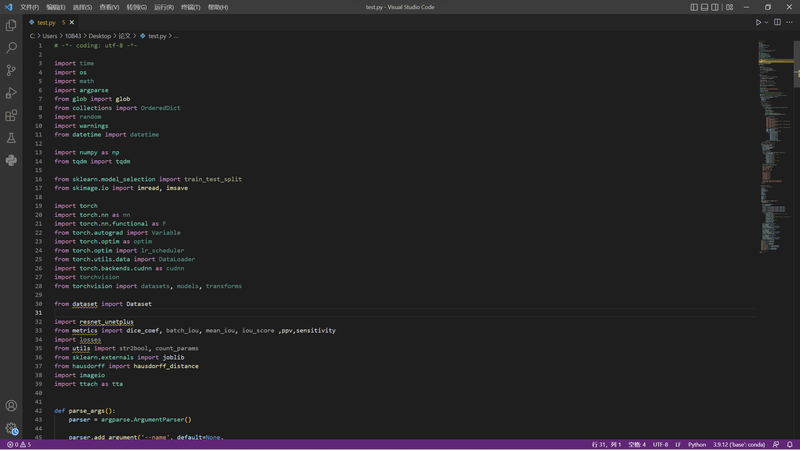Click 'OrderedDict' on line 8
The width and height of the screenshot is (800, 450).
point(160,108)
